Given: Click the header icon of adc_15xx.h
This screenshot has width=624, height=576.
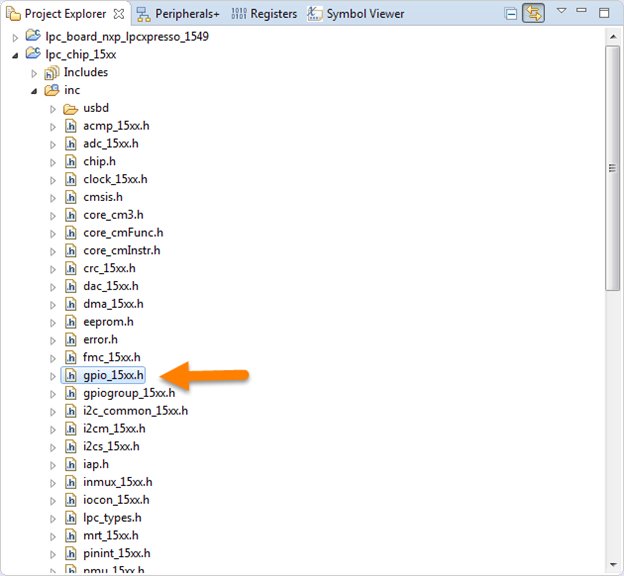Looking at the screenshot, I should 70,144.
